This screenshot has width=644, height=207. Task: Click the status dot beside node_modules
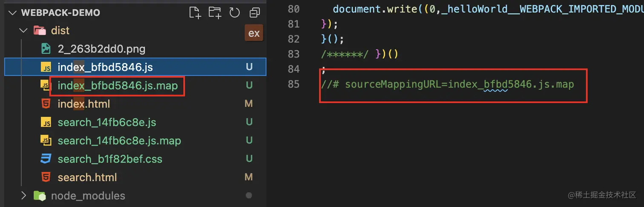[249, 195]
